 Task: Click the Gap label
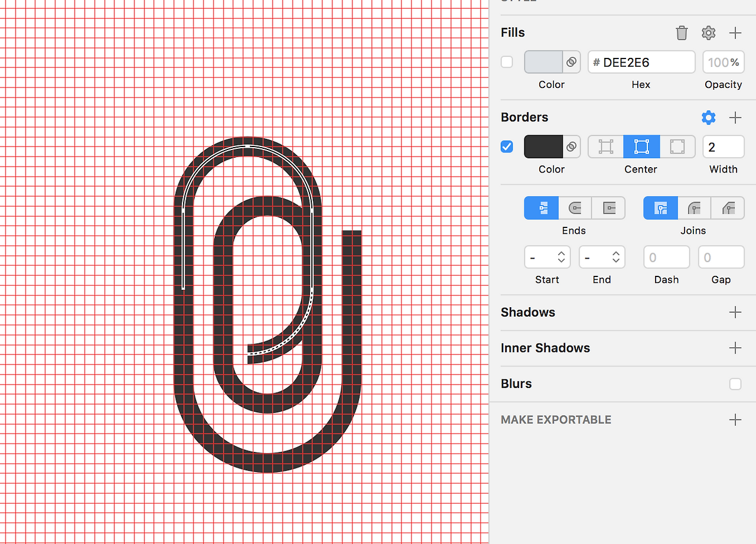[721, 280]
